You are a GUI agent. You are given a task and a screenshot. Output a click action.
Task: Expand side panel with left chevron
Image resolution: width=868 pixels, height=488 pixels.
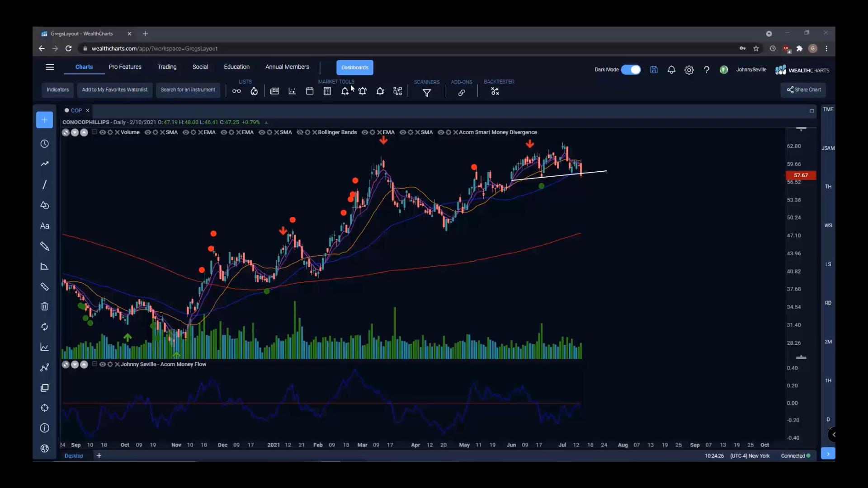tap(833, 435)
